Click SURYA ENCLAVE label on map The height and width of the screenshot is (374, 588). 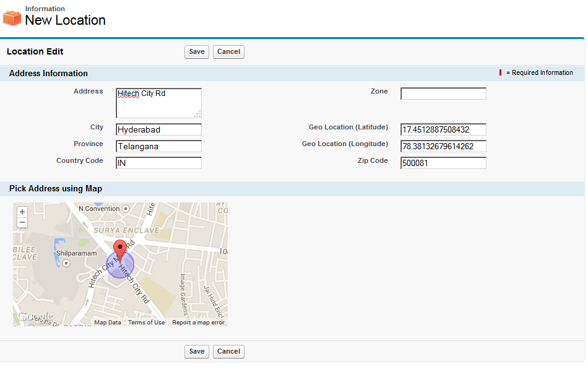tap(126, 230)
